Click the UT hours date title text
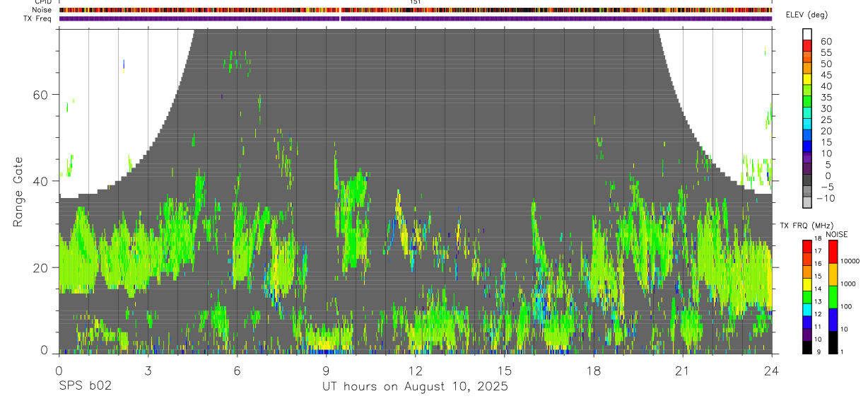This screenshot has height=401, width=868. [415, 387]
